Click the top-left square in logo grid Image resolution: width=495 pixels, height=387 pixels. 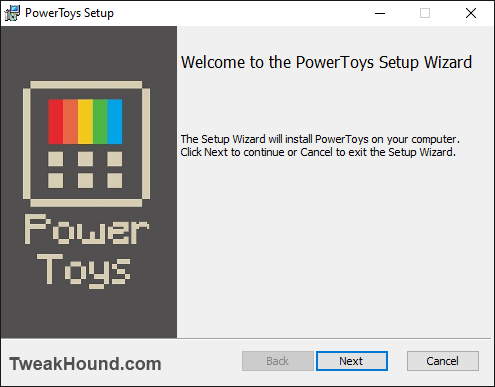55,159
